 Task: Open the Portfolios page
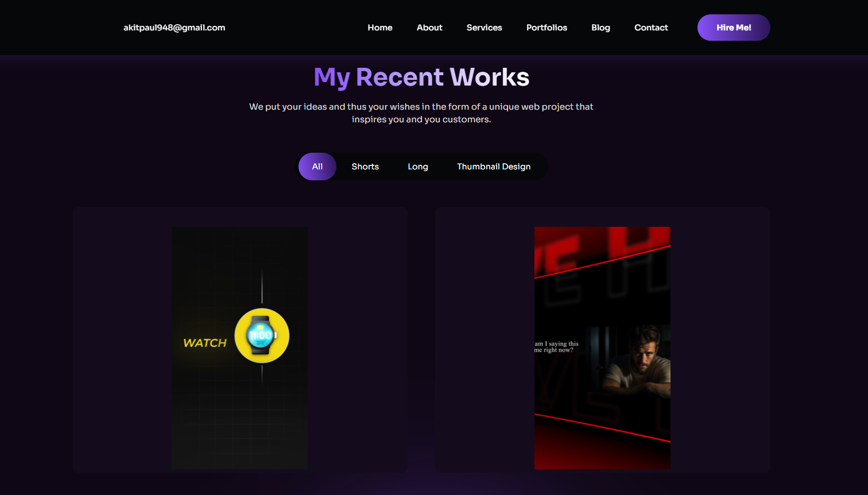pyautogui.click(x=547, y=27)
